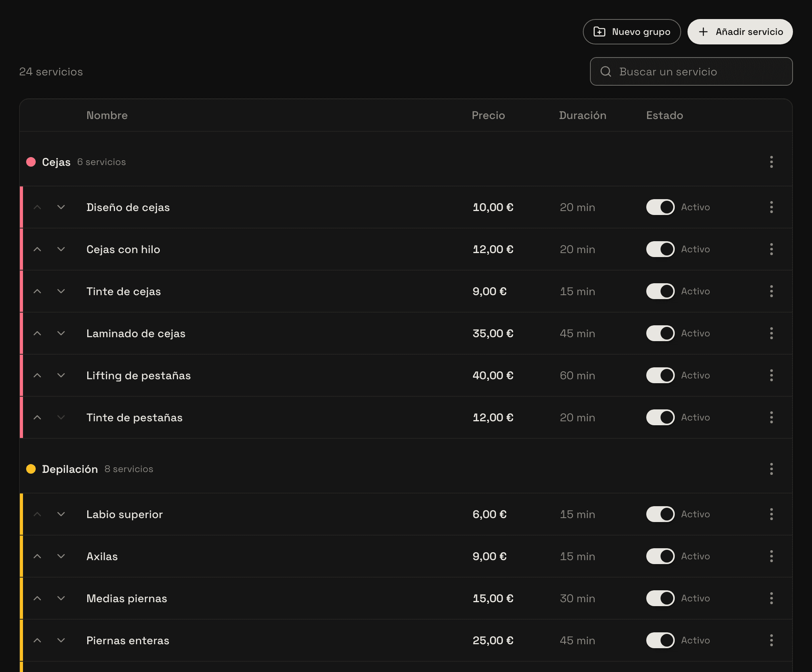
Task: Disable the Tinte de cejas service toggle
Action: (x=660, y=291)
